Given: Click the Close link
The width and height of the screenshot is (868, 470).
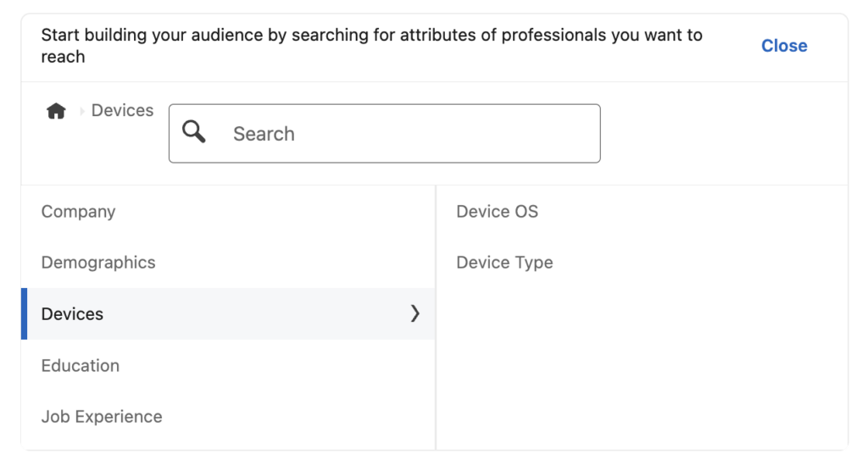Looking at the screenshot, I should pos(784,46).
